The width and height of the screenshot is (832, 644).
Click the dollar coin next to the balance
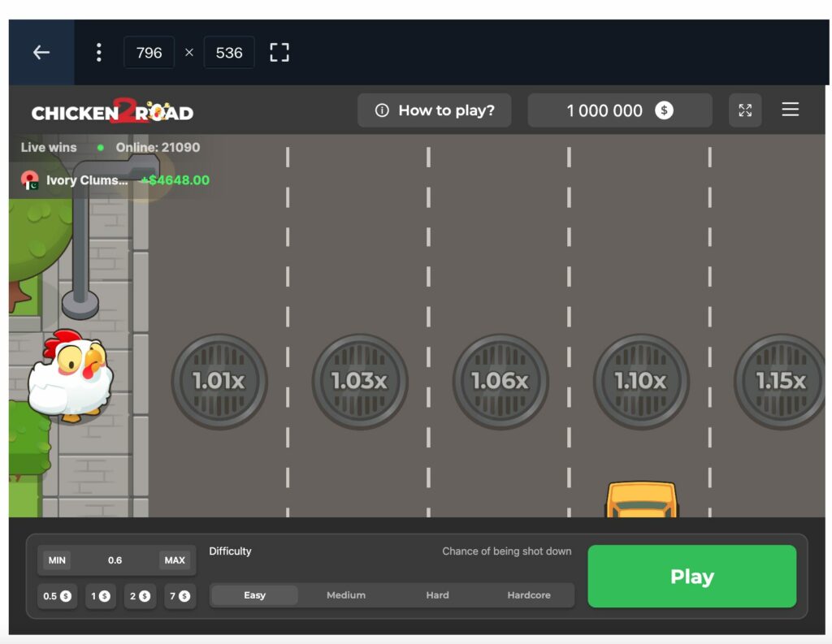click(x=664, y=110)
